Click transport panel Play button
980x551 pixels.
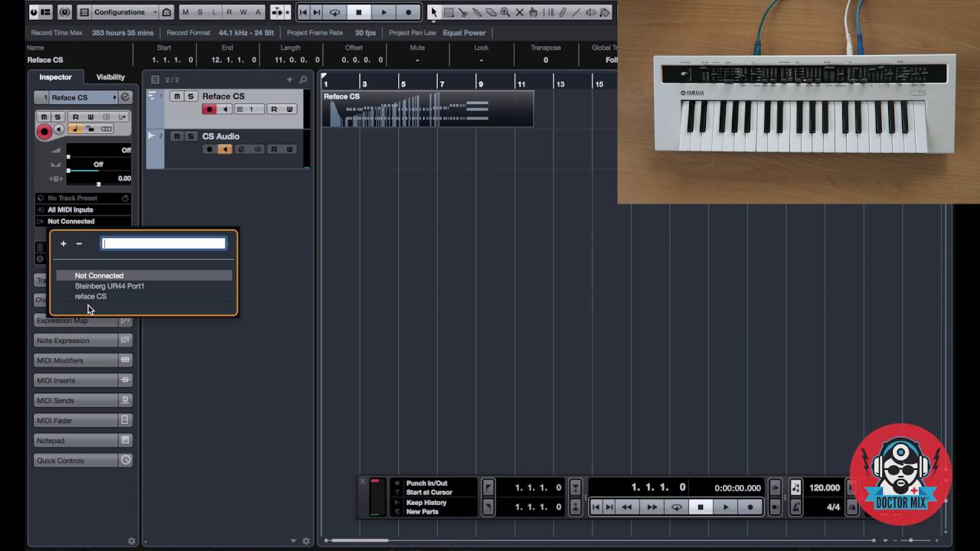click(x=726, y=507)
